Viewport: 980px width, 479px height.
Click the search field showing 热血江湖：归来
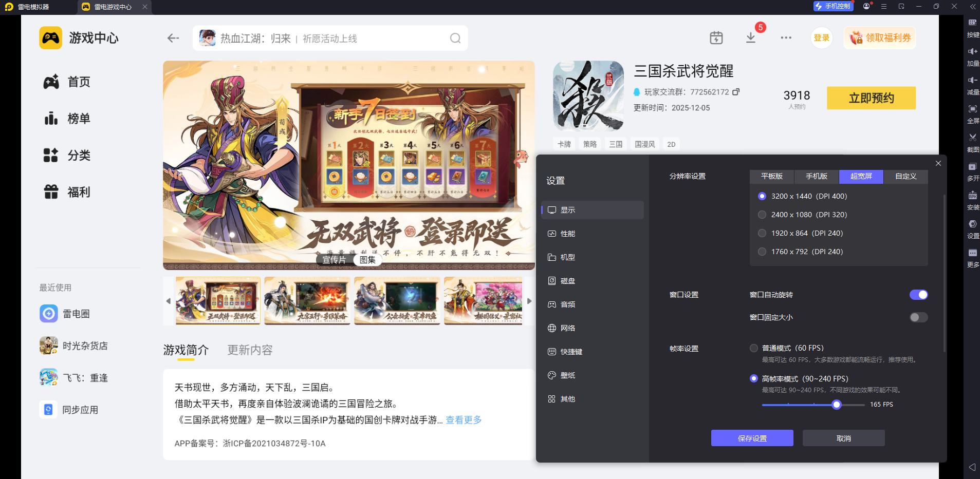point(330,38)
